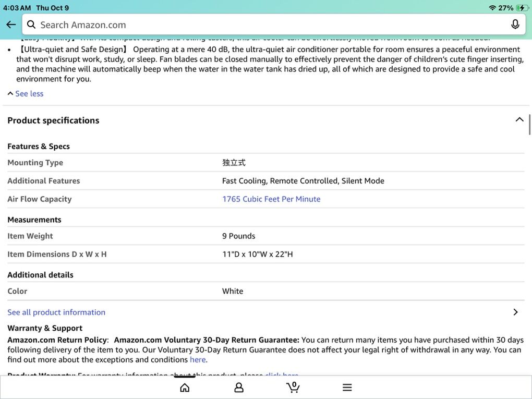Tap the Mounting Type value text

[234, 162]
